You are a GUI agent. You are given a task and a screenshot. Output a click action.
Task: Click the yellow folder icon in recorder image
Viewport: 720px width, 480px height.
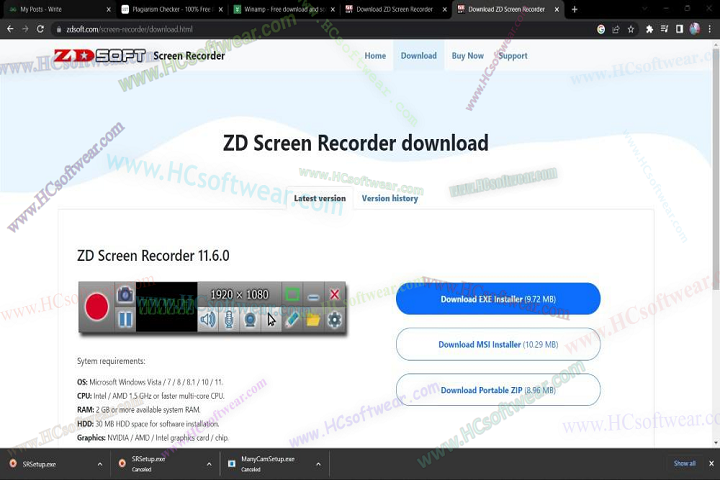pos(313,319)
